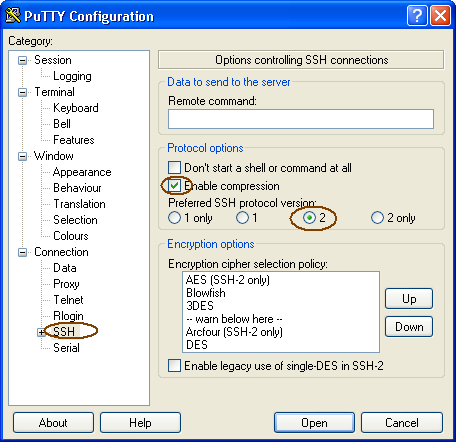The image size is (456, 443).
Task: Enable 'Don't start a shell or command' checkbox
Action: 174,168
